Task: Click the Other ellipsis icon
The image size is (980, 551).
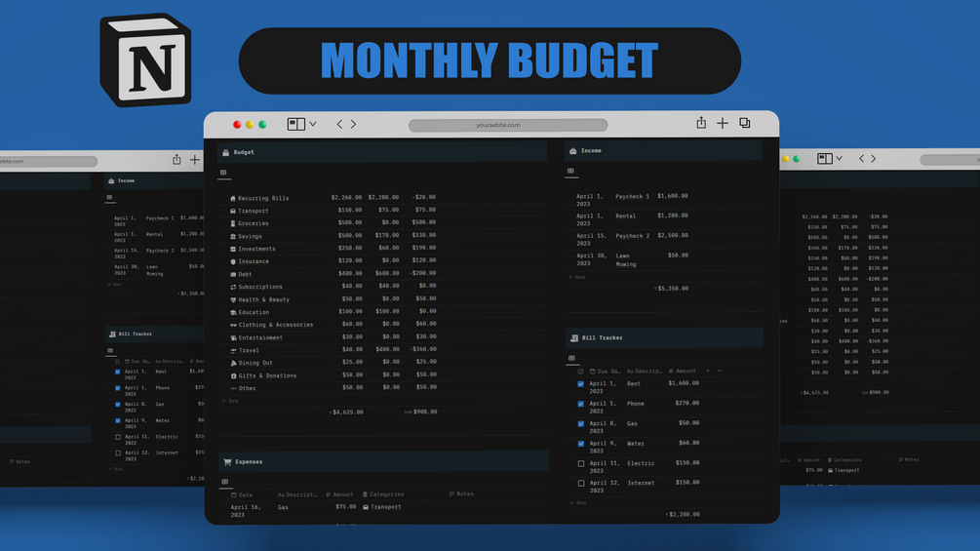Action: coord(233,388)
